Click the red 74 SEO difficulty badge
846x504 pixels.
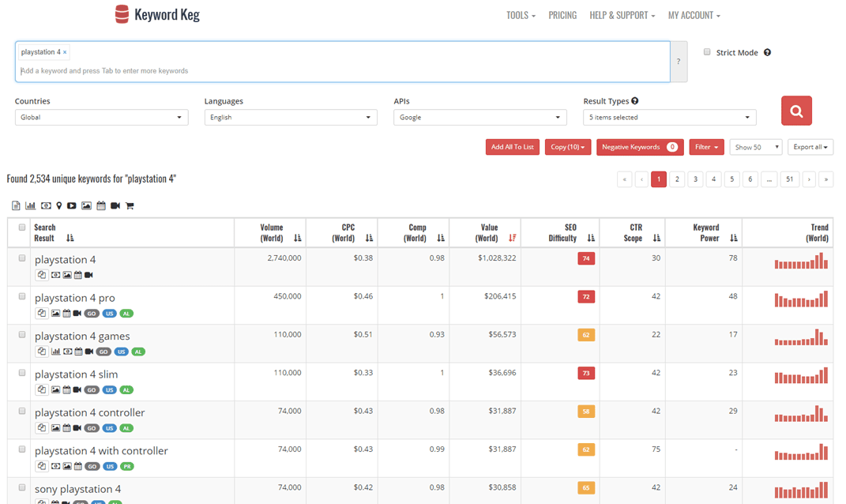(x=586, y=258)
